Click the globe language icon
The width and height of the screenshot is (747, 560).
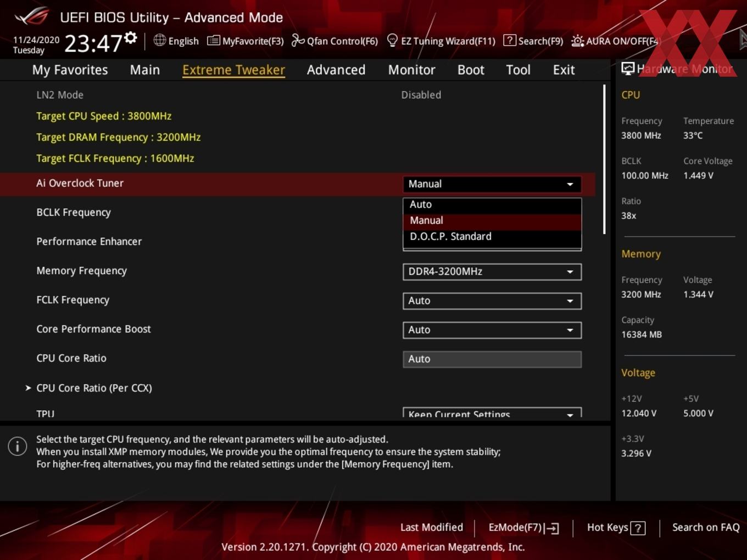click(x=159, y=40)
